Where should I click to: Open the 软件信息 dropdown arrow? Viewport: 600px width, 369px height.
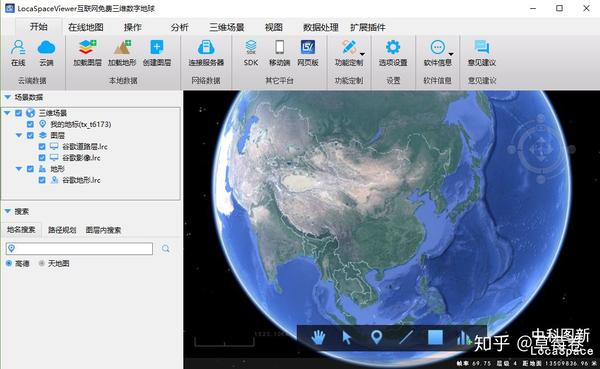451,54
